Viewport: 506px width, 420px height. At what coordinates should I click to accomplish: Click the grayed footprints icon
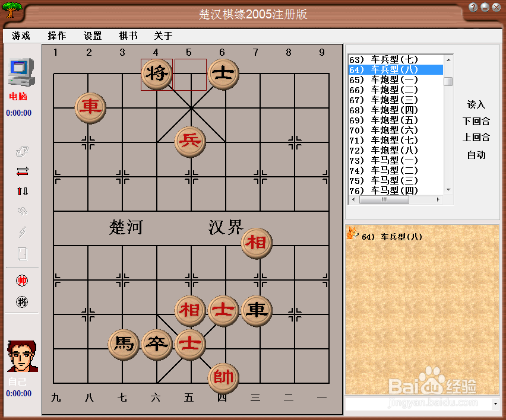(x=22, y=211)
